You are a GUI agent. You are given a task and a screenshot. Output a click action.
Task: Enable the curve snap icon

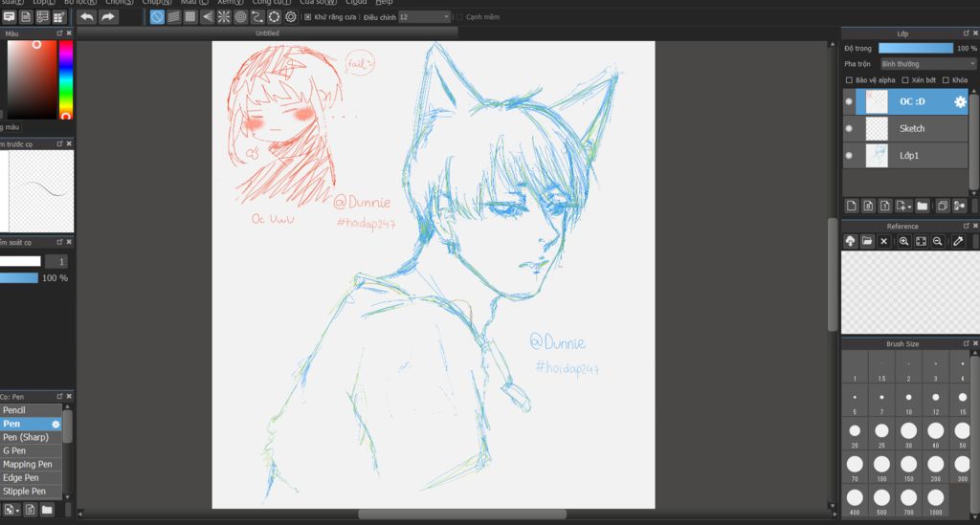[257, 17]
